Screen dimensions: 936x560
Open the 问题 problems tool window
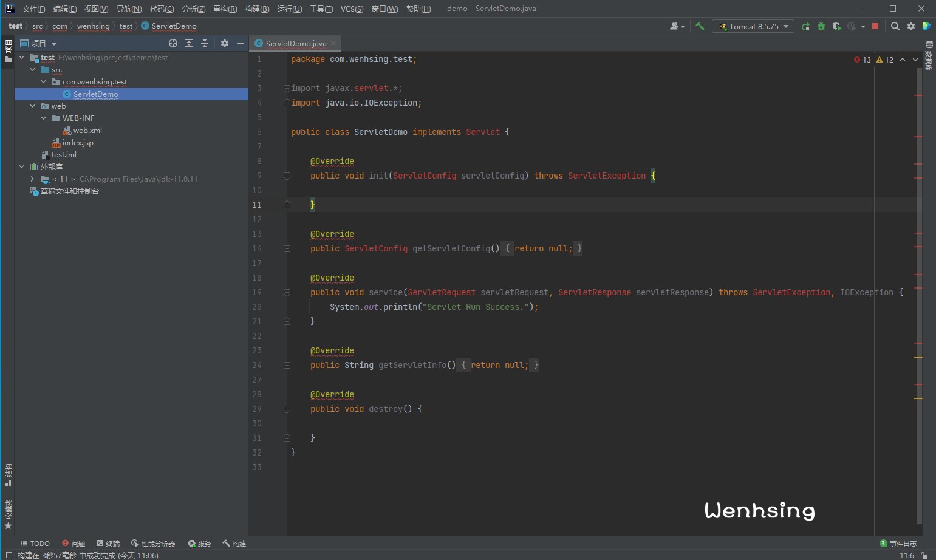(x=73, y=544)
